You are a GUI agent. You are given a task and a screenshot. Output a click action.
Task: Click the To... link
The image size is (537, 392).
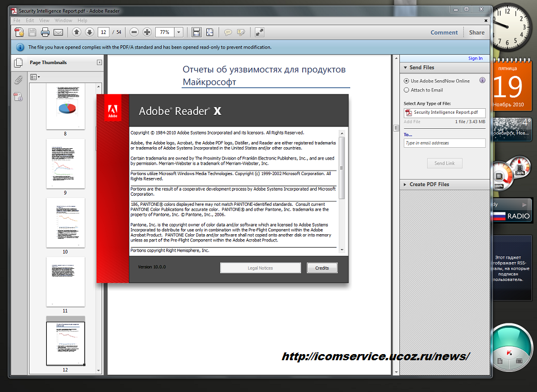click(408, 134)
